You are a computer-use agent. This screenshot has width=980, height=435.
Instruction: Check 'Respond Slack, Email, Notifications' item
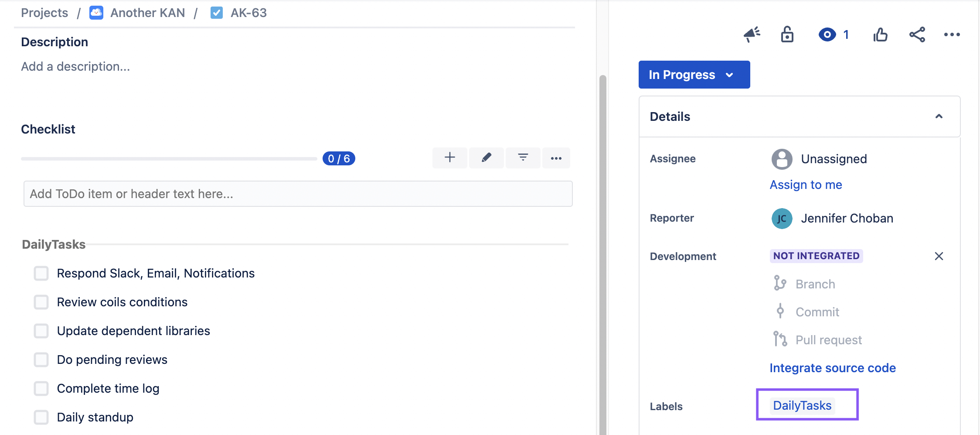(x=41, y=274)
